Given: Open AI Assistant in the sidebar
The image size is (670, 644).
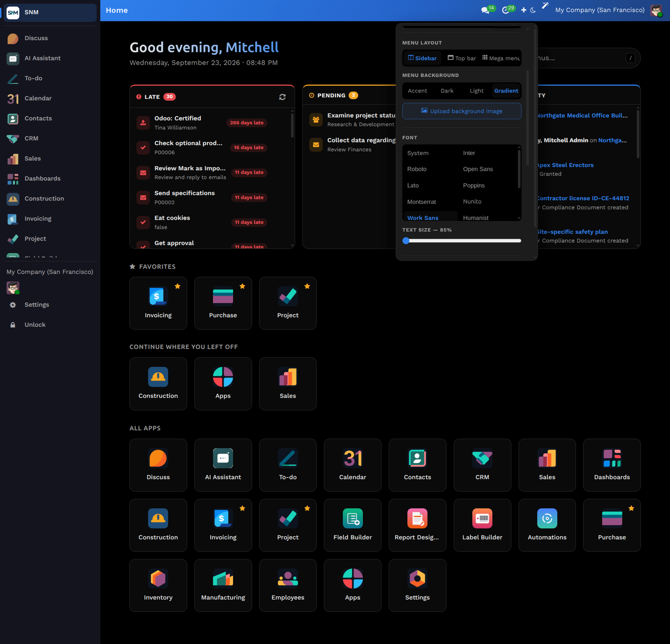Looking at the screenshot, I should coord(50,58).
